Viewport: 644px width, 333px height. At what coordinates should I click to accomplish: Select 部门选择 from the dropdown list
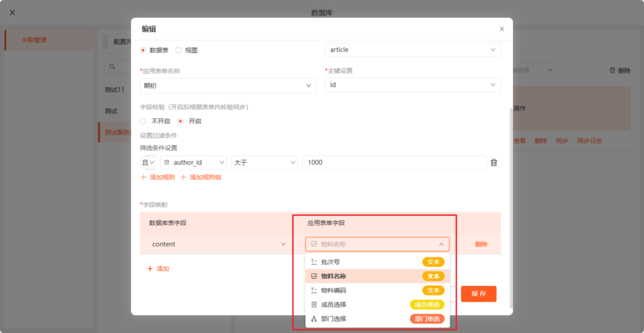point(377,319)
